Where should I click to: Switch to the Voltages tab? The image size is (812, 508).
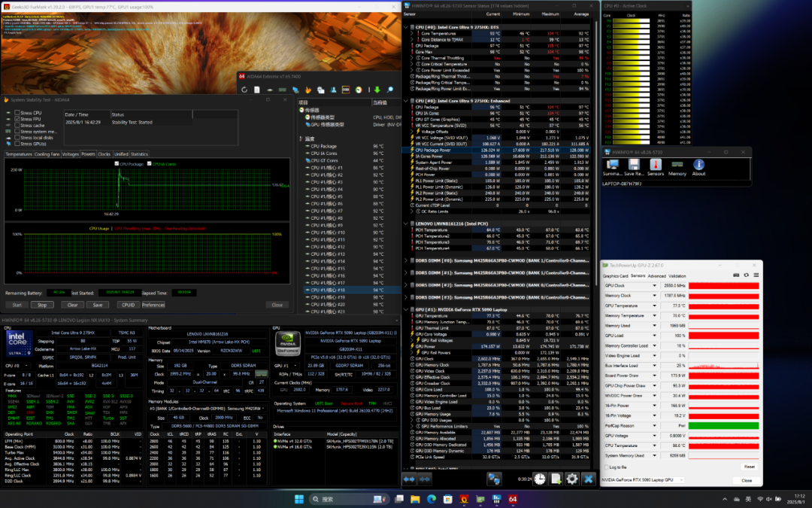pos(71,154)
